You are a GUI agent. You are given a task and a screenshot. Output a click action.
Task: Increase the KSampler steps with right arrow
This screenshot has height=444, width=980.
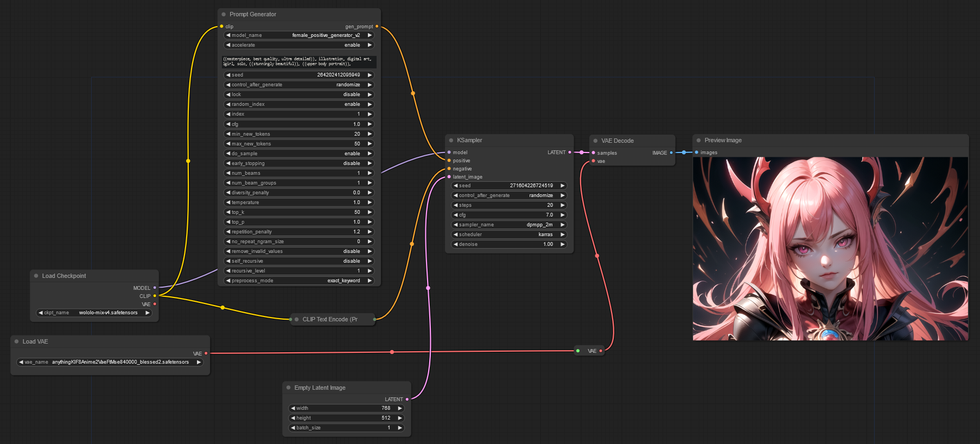click(563, 205)
